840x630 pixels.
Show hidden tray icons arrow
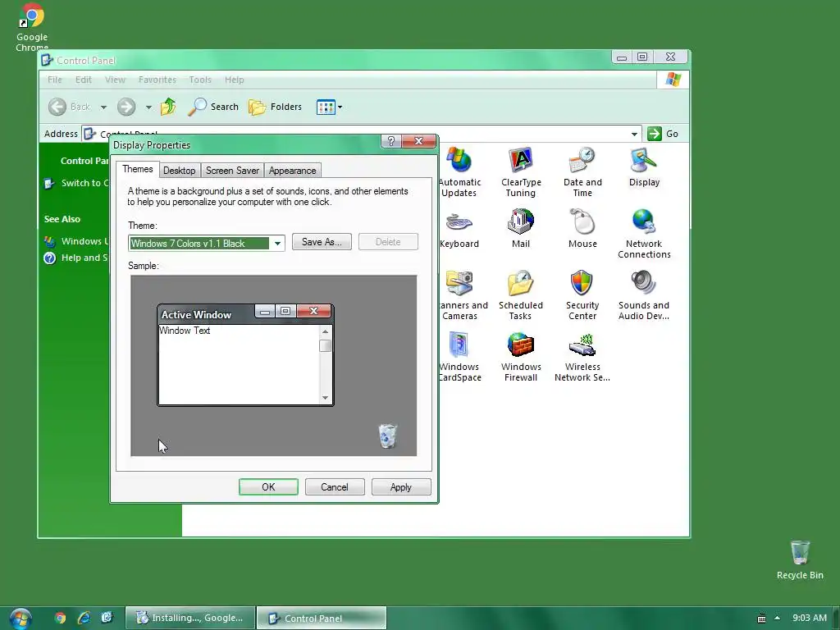point(777,618)
